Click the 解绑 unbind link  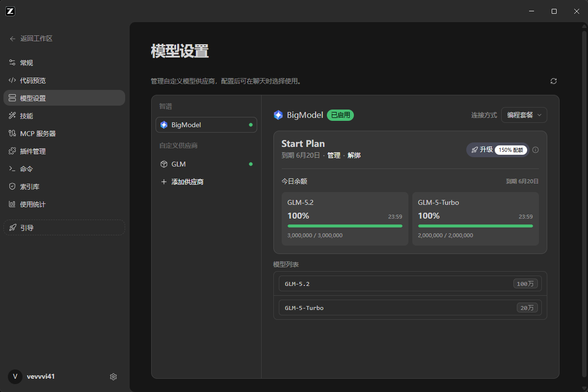(354, 155)
